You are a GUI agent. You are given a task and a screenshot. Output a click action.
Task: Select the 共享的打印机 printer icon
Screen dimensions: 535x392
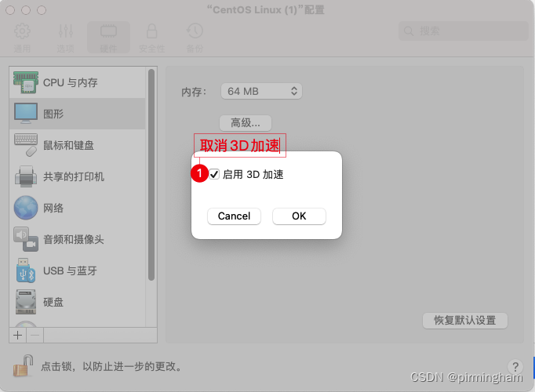(26, 176)
